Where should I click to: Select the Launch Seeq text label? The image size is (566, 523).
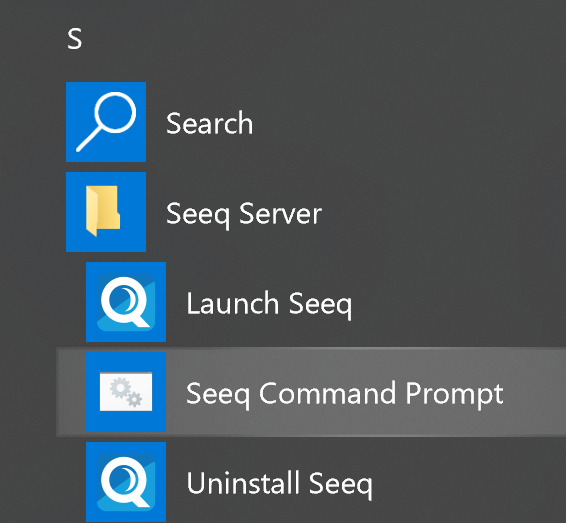pyautogui.click(x=269, y=304)
